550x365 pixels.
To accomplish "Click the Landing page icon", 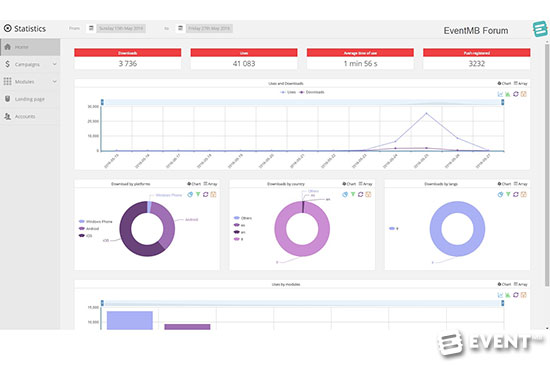I will pos(7,99).
